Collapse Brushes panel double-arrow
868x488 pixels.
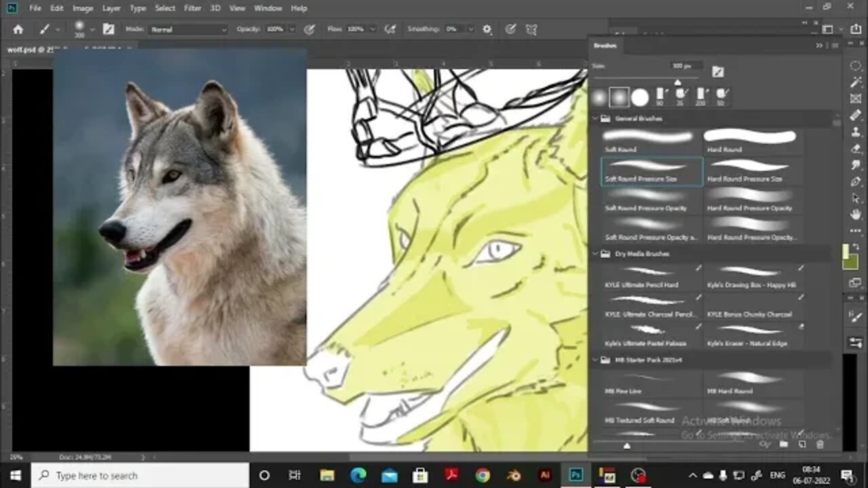tap(819, 45)
